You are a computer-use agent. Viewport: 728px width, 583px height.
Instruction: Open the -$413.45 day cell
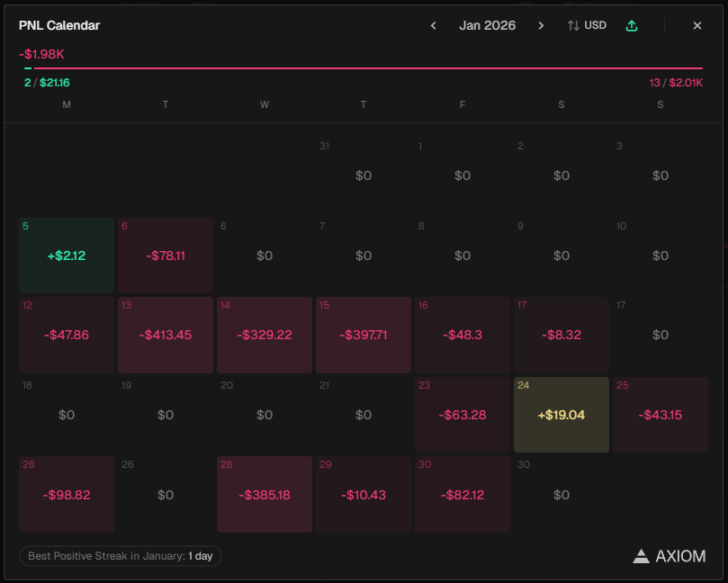tap(166, 335)
